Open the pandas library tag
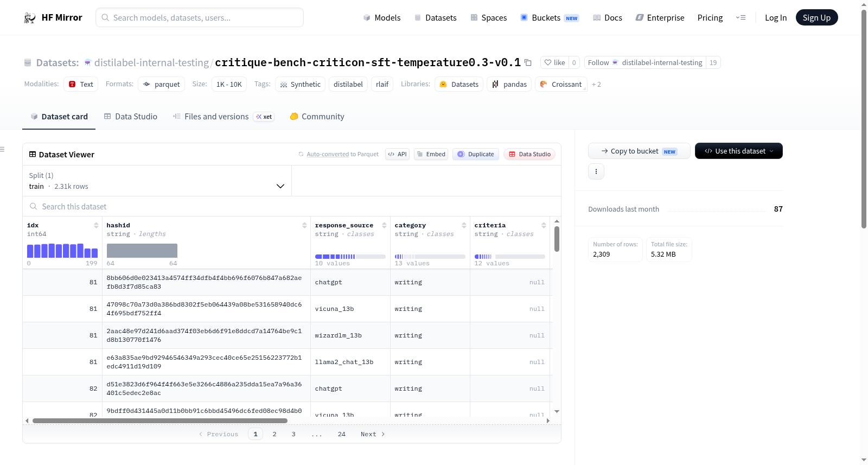The image size is (868, 465). [x=509, y=84]
